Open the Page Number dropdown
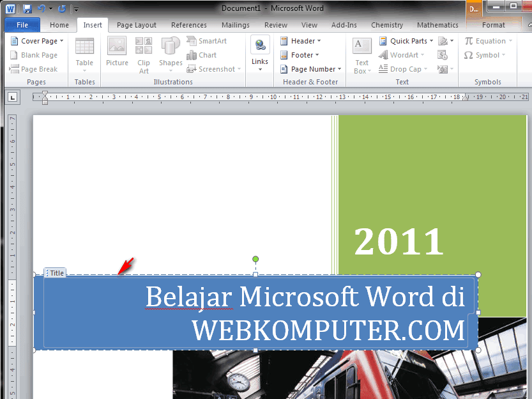 click(310, 68)
